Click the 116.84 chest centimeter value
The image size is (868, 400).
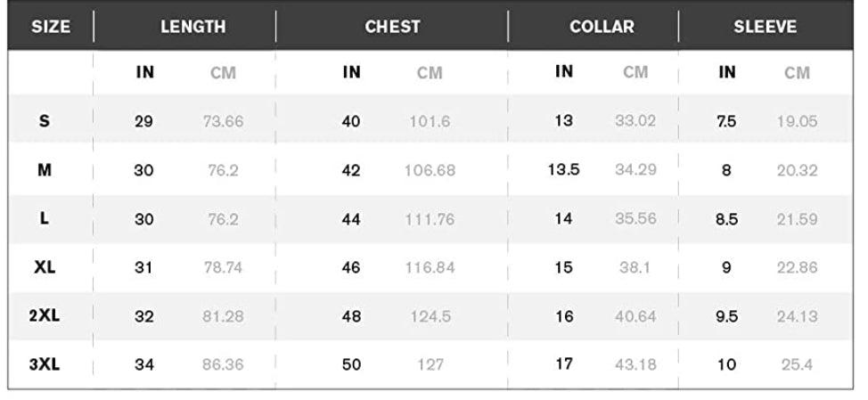pyautogui.click(x=432, y=267)
